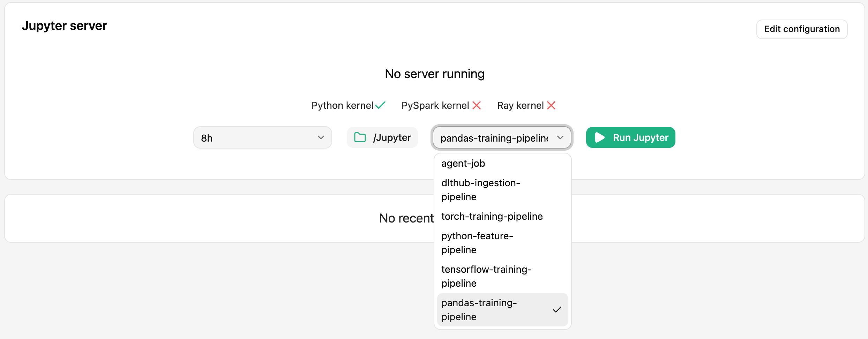Click the green checkmark next to Python kernel
The width and height of the screenshot is (868, 339).
click(x=380, y=105)
